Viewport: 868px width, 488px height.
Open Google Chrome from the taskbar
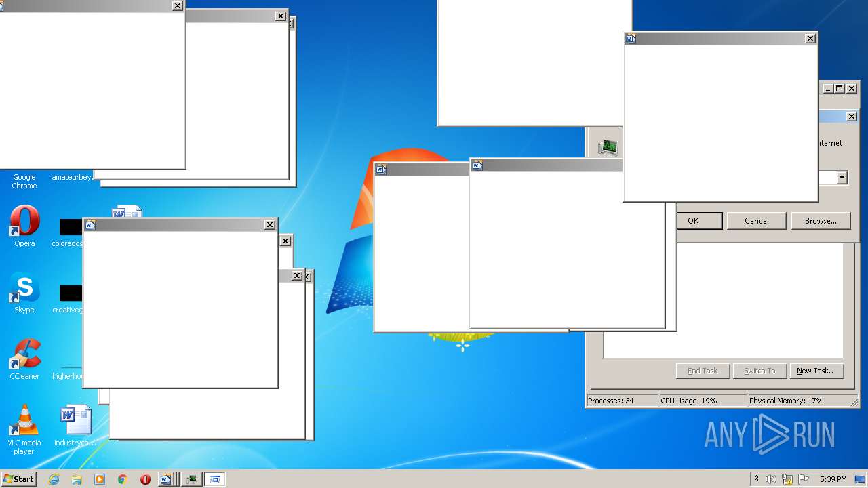point(123,479)
